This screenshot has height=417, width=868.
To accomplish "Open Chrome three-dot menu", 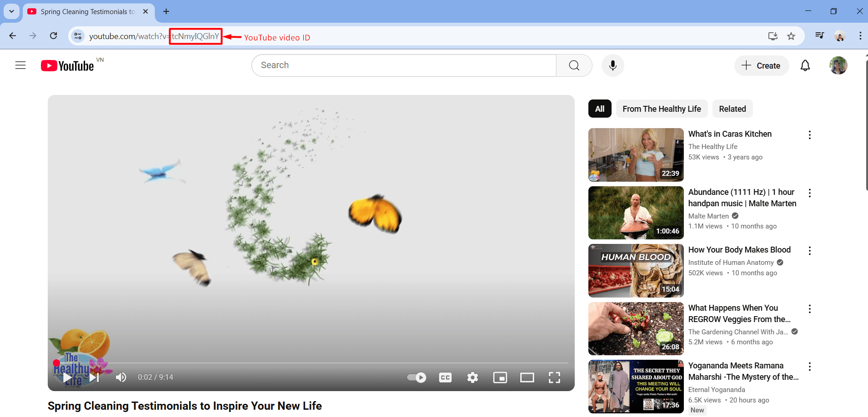I will click(x=860, y=36).
